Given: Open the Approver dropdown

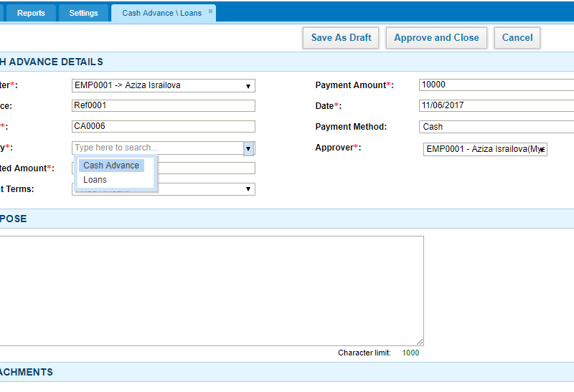Looking at the screenshot, I should [485, 149].
